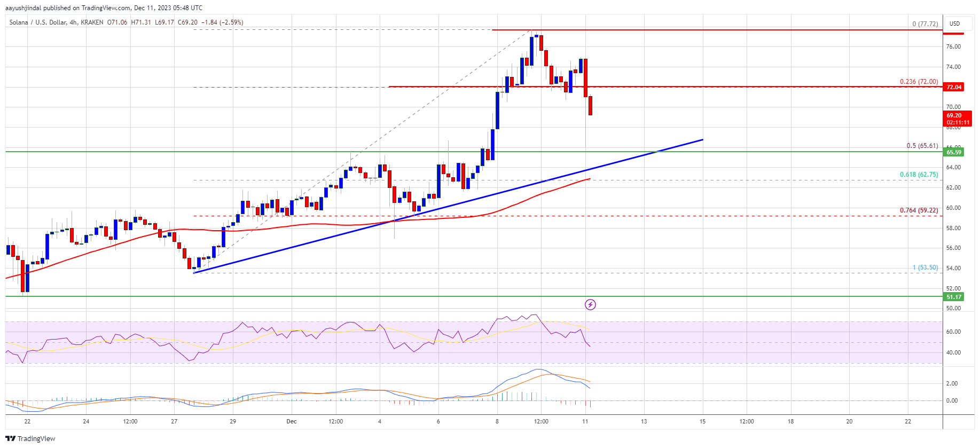Screen dimensions: 980x448
Task: Select the blue ascending trend line
Action: tap(448, 206)
